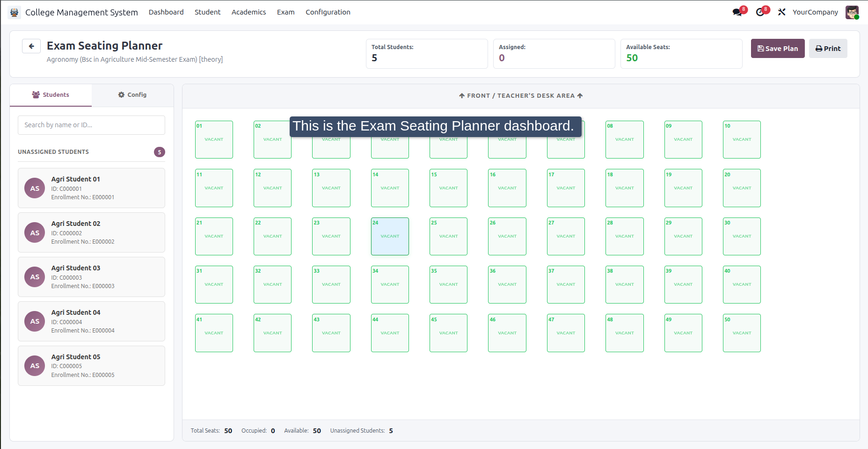Open the Configuration menu
Viewport: 868px width, 449px height.
[328, 12]
